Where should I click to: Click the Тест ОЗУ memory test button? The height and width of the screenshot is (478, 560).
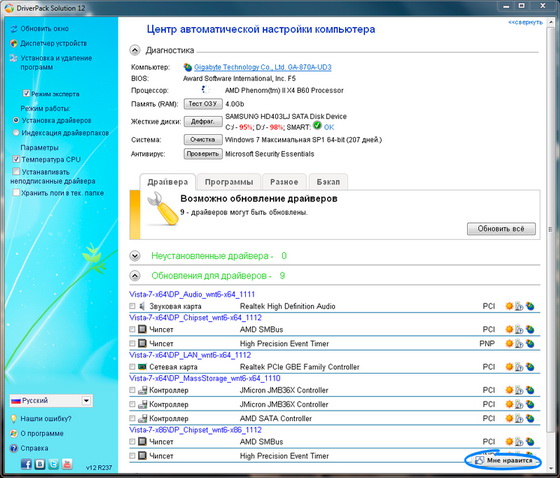click(x=203, y=104)
